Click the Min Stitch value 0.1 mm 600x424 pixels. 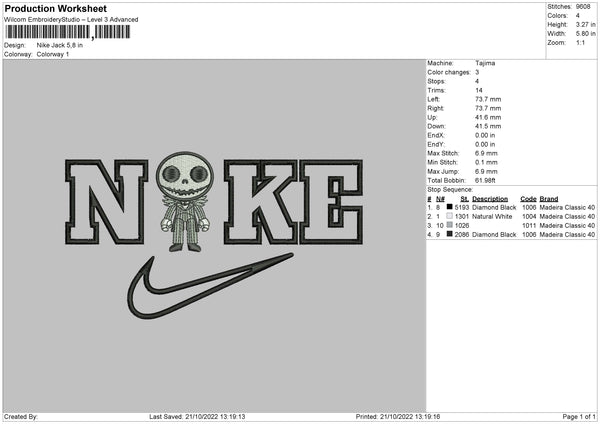[x=486, y=162]
